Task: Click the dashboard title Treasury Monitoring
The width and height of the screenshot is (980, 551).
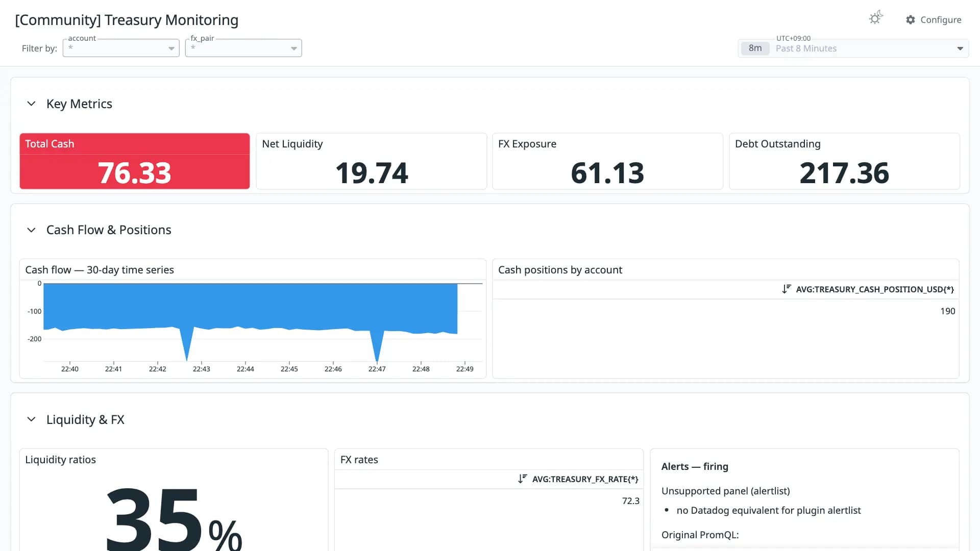Action: 127,20
